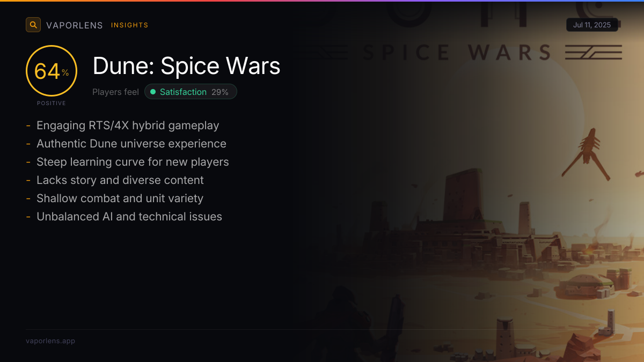644x362 pixels.
Task: Click the VAPORLENS brand name text
Action: [75, 25]
